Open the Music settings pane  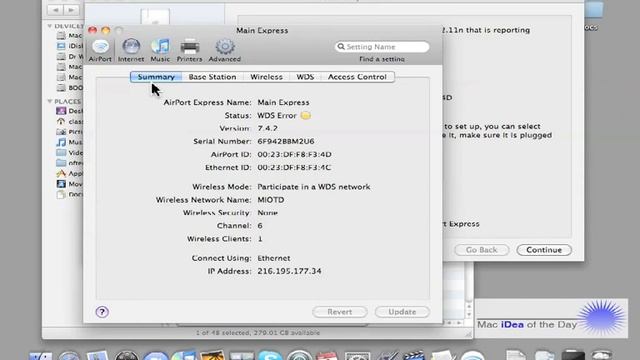(160, 50)
